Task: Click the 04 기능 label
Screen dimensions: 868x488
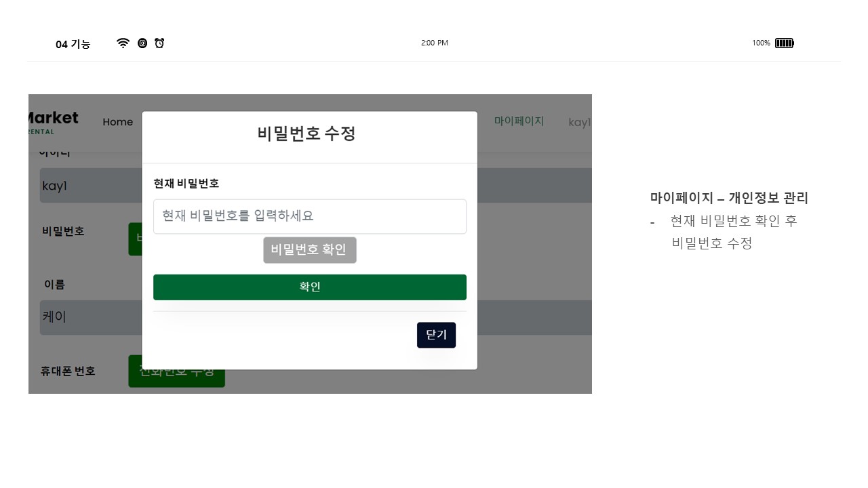Action: click(73, 44)
